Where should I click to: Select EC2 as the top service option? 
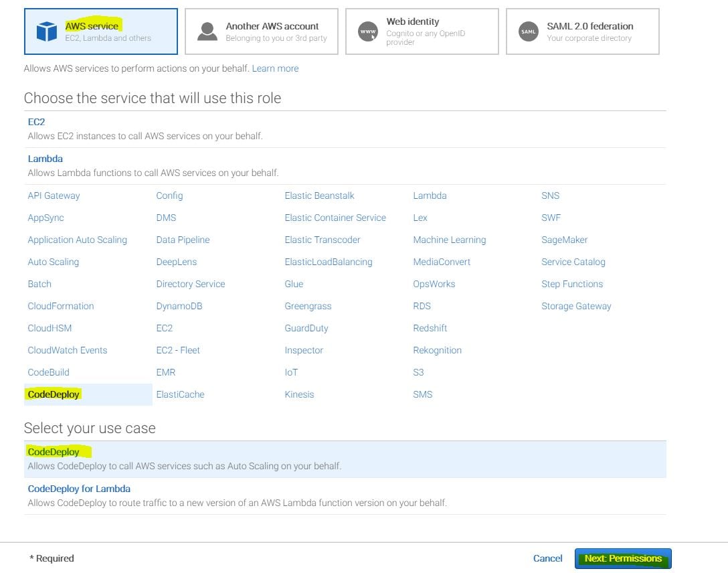36,122
